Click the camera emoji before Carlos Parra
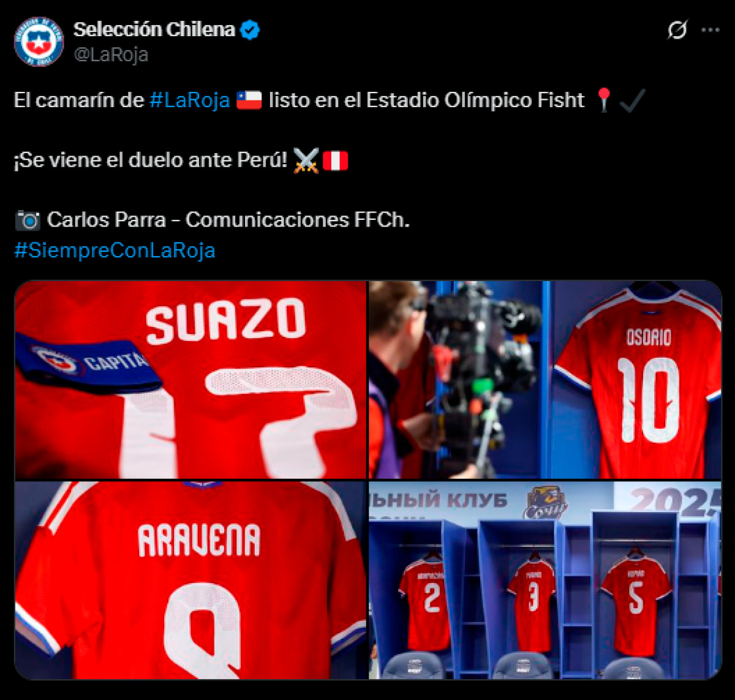735x700 pixels. 28,220
